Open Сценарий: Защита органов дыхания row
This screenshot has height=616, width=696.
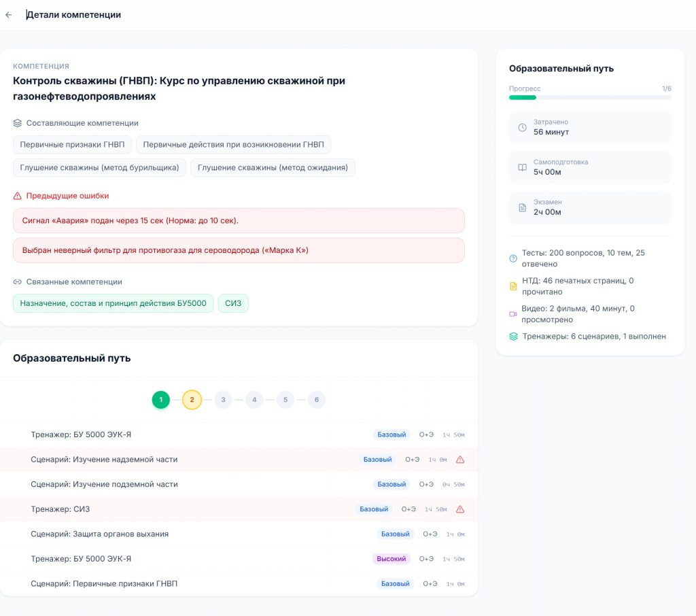pyautogui.click(x=99, y=534)
